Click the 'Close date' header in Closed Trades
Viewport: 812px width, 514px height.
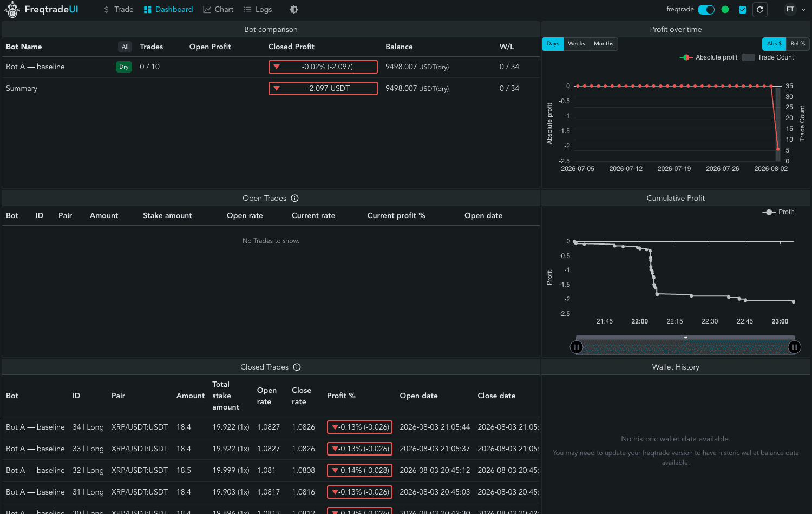point(496,396)
